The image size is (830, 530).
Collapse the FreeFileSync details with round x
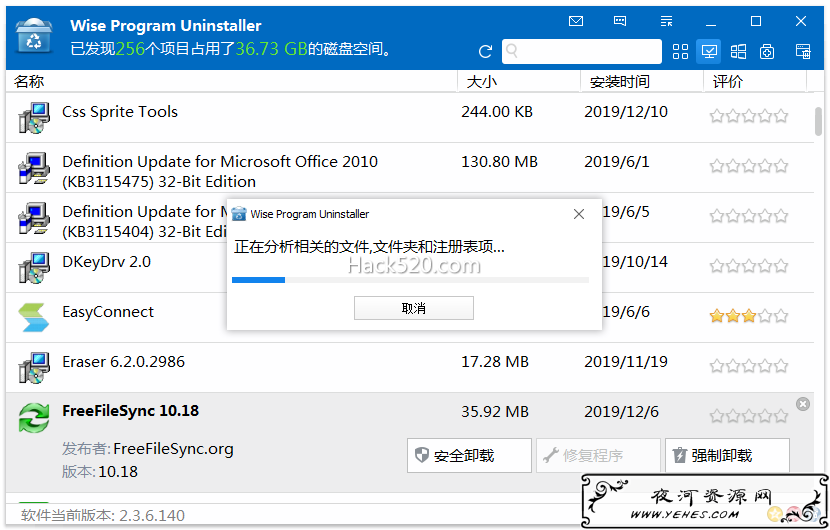(x=803, y=404)
